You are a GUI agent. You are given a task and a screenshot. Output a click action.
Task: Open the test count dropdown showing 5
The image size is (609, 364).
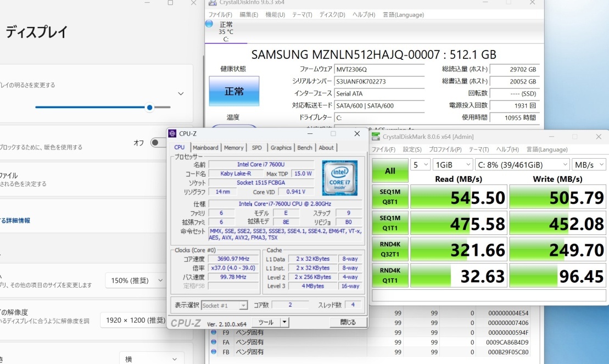pos(420,165)
